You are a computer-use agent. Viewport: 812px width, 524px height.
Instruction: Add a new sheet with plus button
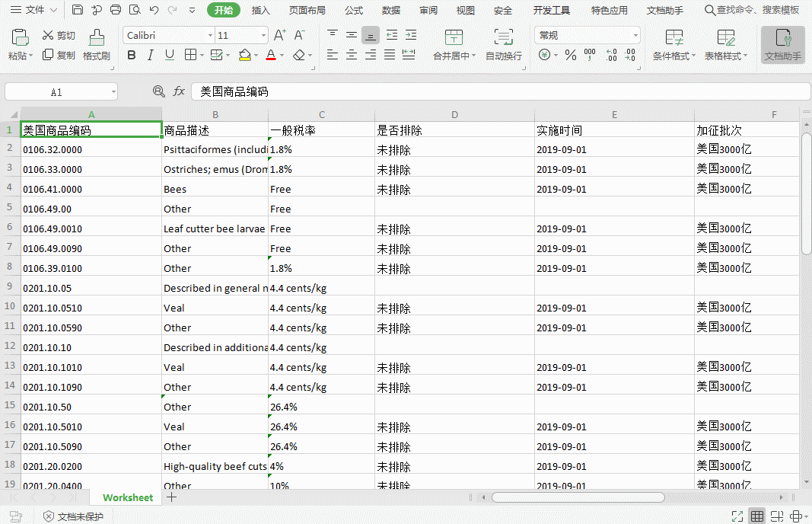coord(172,497)
